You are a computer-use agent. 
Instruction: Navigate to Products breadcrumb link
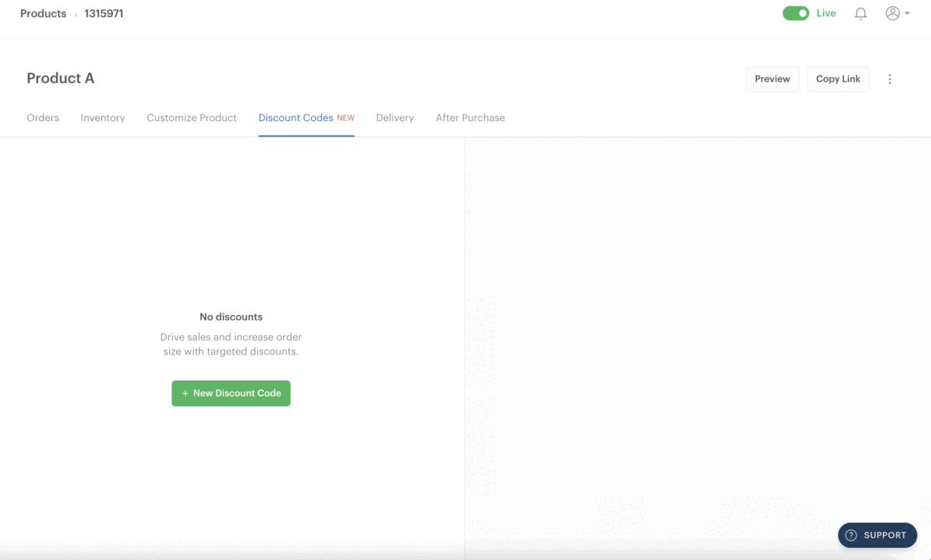[x=43, y=13]
